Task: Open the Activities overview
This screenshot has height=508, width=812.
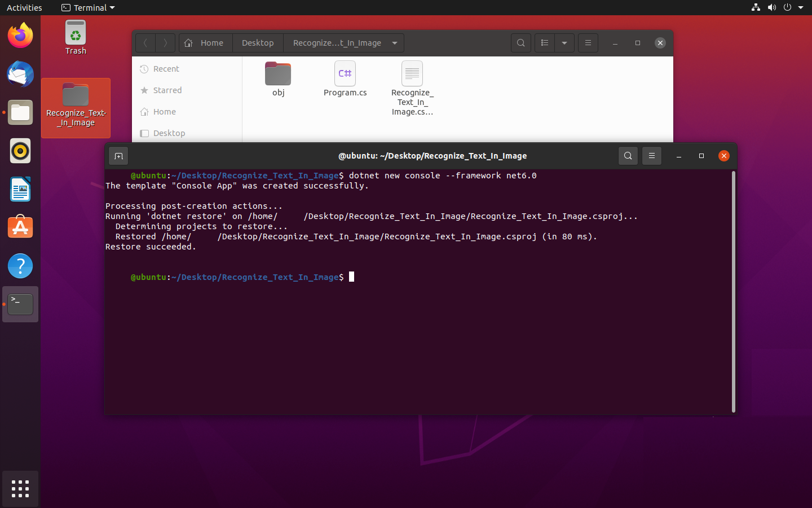Action: point(24,8)
